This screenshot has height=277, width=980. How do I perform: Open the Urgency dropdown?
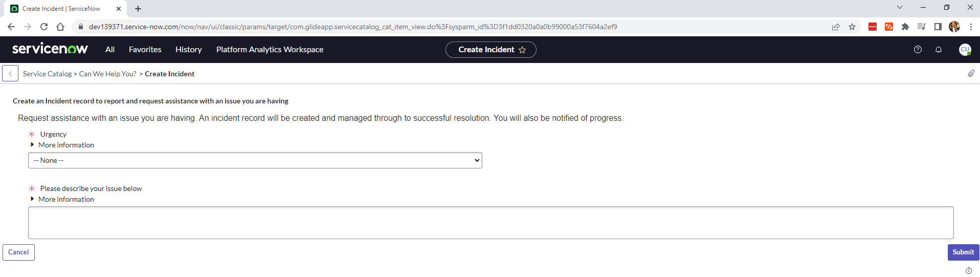coord(255,160)
